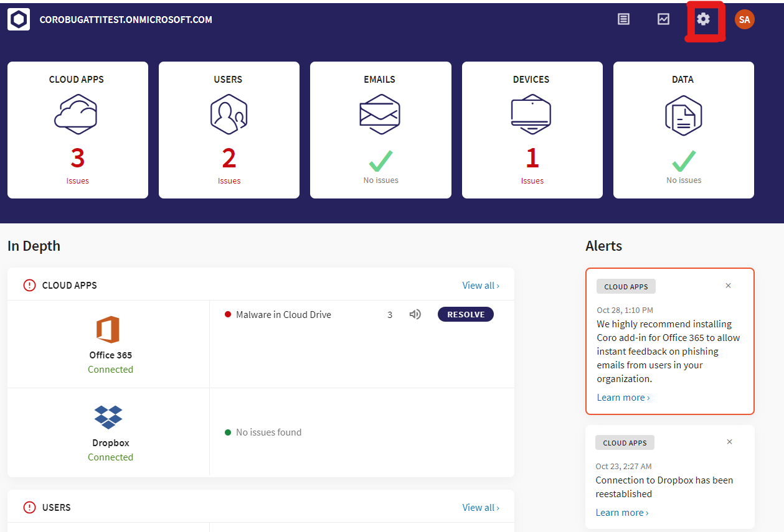Click the In Depth section heading
This screenshot has width=784, height=532.
(x=34, y=246)
